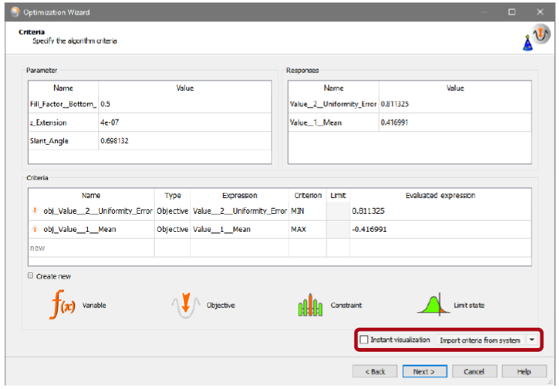This screenshot has height=389, width=559.
Task: Enable Instant visualization checkbox
Action: [x=364, y=340]
